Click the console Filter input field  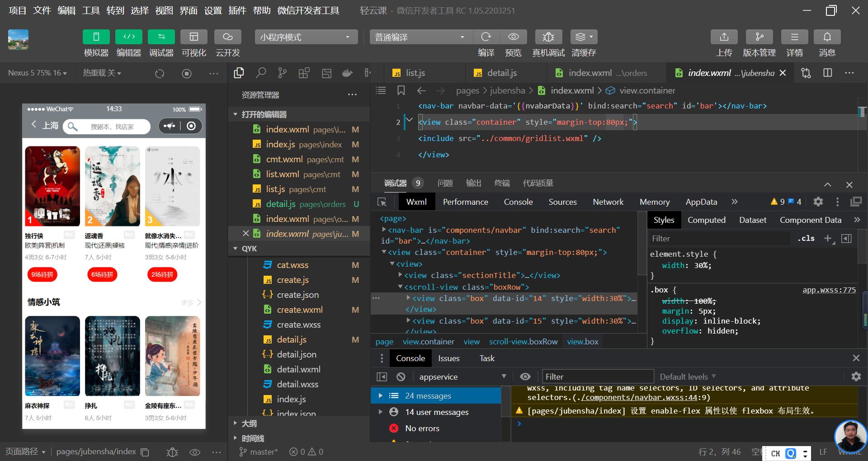(x=597, y=376)
